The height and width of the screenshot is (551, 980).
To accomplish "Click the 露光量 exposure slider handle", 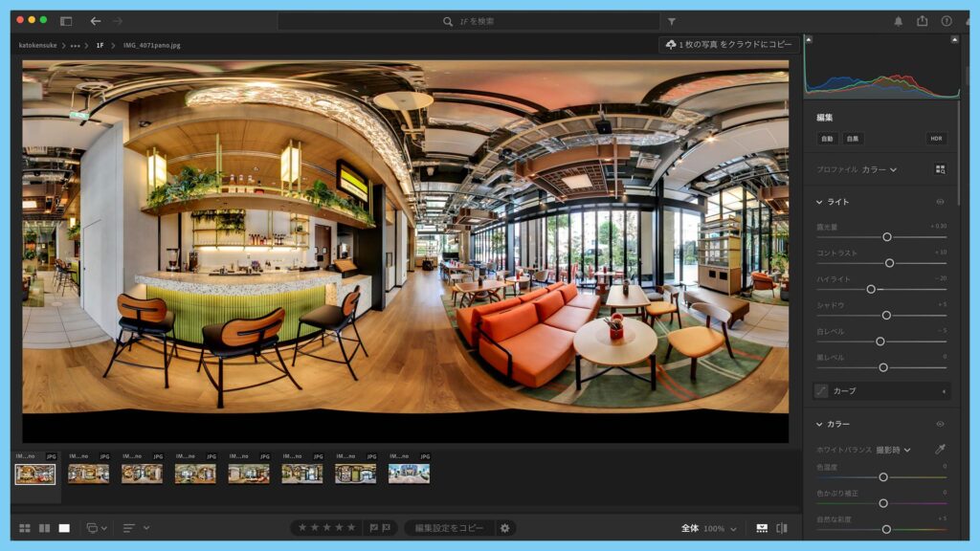I will click(x=887, y=236).
